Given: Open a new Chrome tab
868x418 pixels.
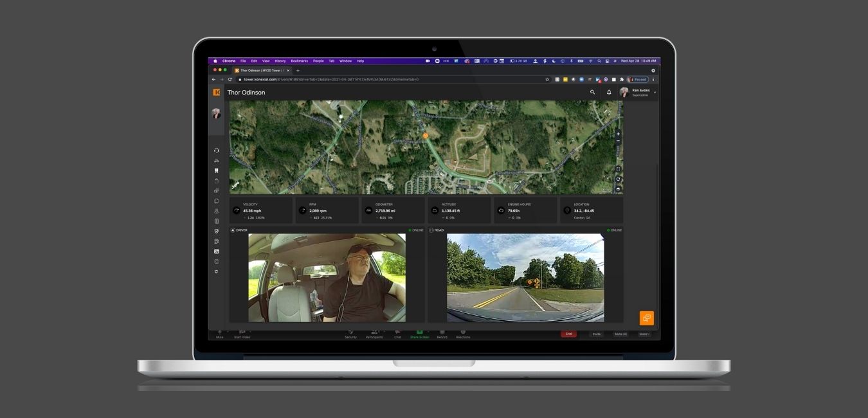Looking at the screenshot, I should [x=298, y=70].
